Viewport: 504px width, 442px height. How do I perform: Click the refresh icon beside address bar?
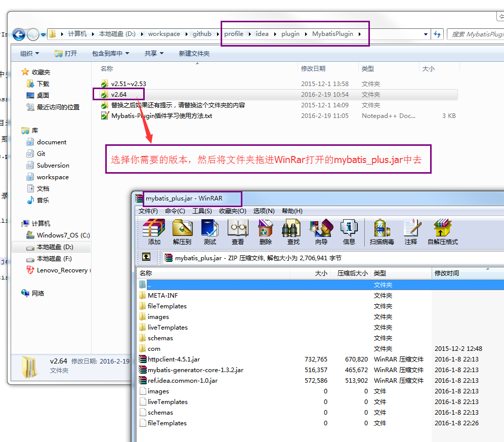pos(437,34)
